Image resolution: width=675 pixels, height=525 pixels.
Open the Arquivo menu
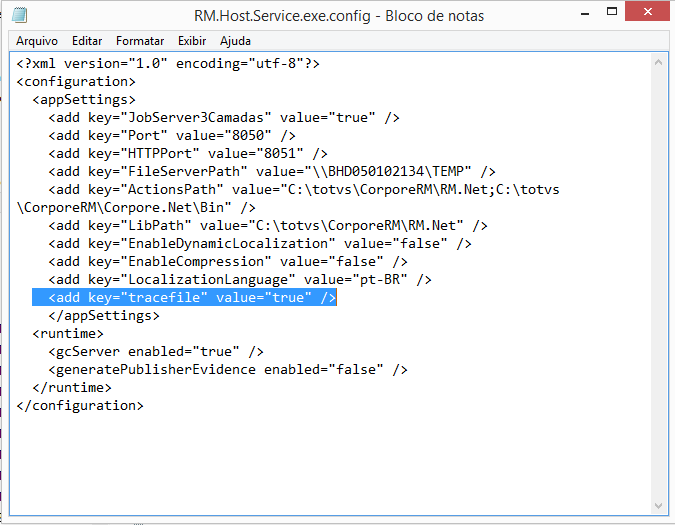point(37,41)
